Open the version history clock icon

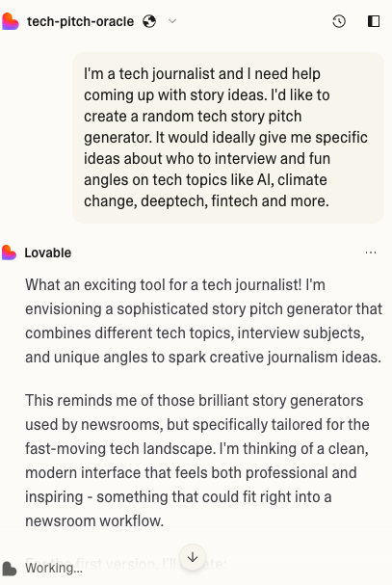(x=339, y=21)
